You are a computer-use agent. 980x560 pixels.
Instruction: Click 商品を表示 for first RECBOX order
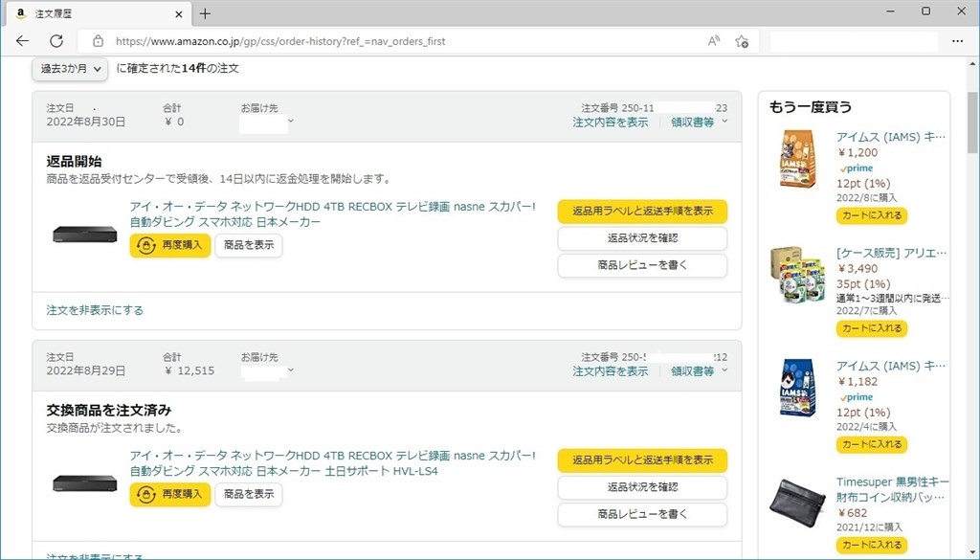coord(249,245)
